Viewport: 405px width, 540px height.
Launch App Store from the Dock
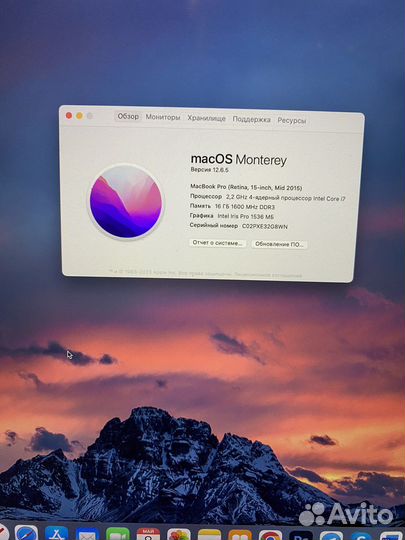pos(56,533)
